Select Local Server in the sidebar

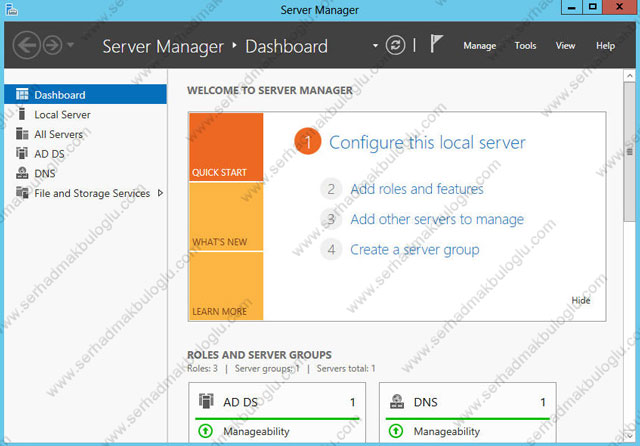pyautogui.click(x=85, y=115)
